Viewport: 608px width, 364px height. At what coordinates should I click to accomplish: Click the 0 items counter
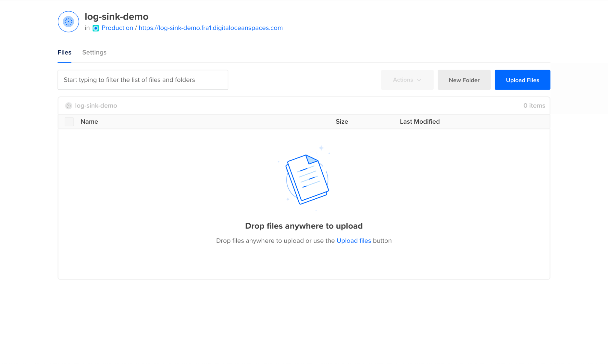(534, 105)
